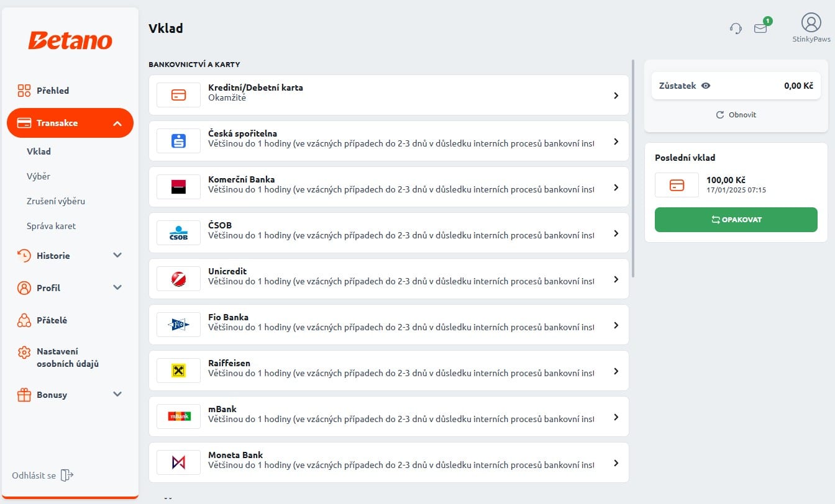The height and width of the screenshot is (504, 835).
Task: Click the Fio Banka logo
Action: tap(178, 325)
